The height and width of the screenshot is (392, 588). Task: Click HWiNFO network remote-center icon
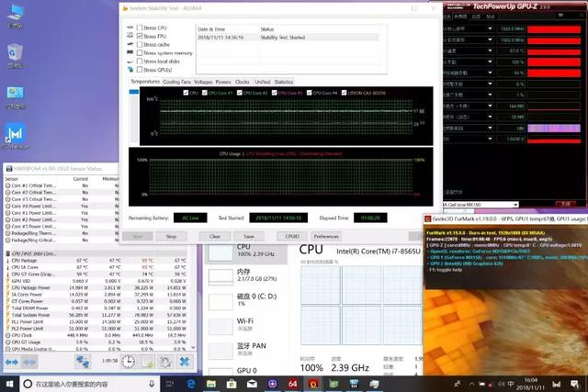coord(82,362)
